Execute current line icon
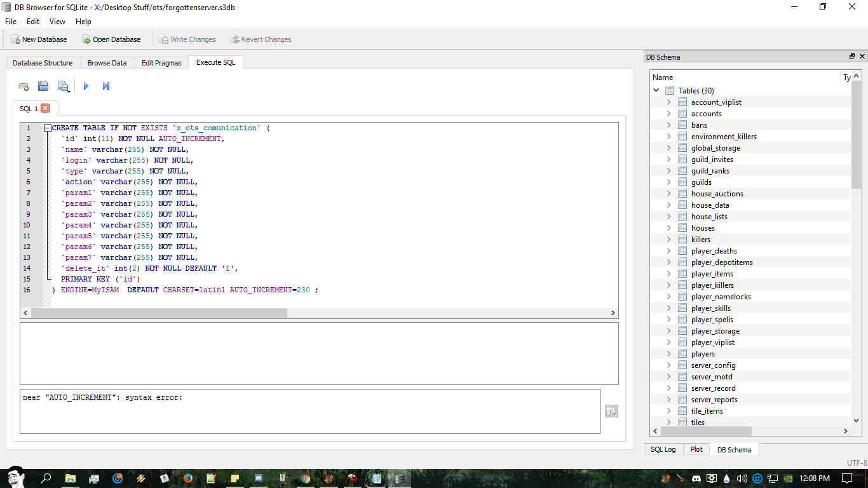Viewport: 868px width, 488px height. click(106, 86)
